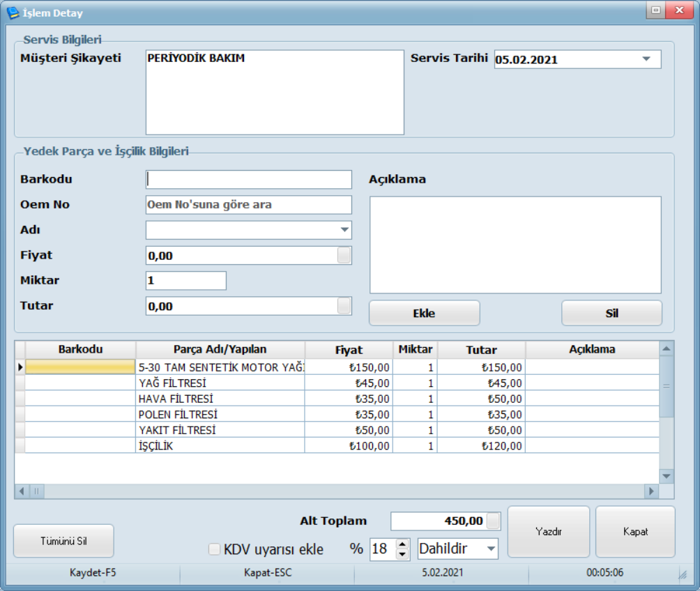Expand the Adı combo box
This screenshot has width=700, height=591.
click(x=344, y=230)
